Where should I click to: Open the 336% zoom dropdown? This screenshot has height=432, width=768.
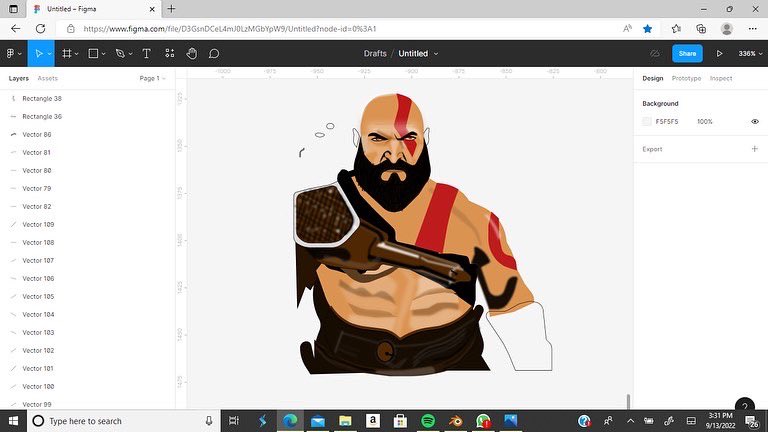[x=750, y=53]
